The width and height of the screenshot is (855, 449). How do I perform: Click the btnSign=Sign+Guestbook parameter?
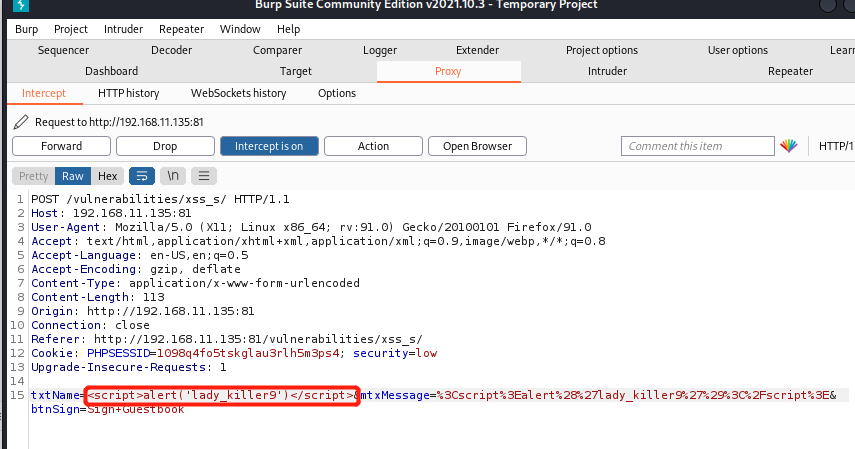click(107, 409)
